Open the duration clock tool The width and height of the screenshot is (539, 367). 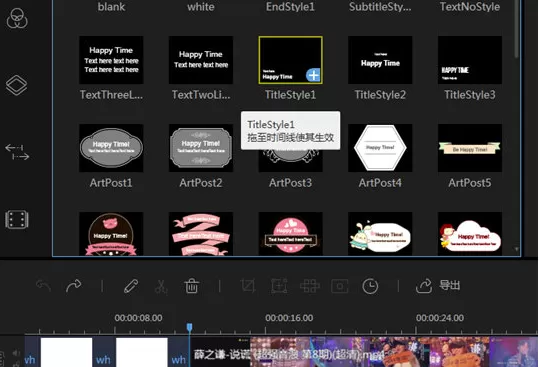370,286
